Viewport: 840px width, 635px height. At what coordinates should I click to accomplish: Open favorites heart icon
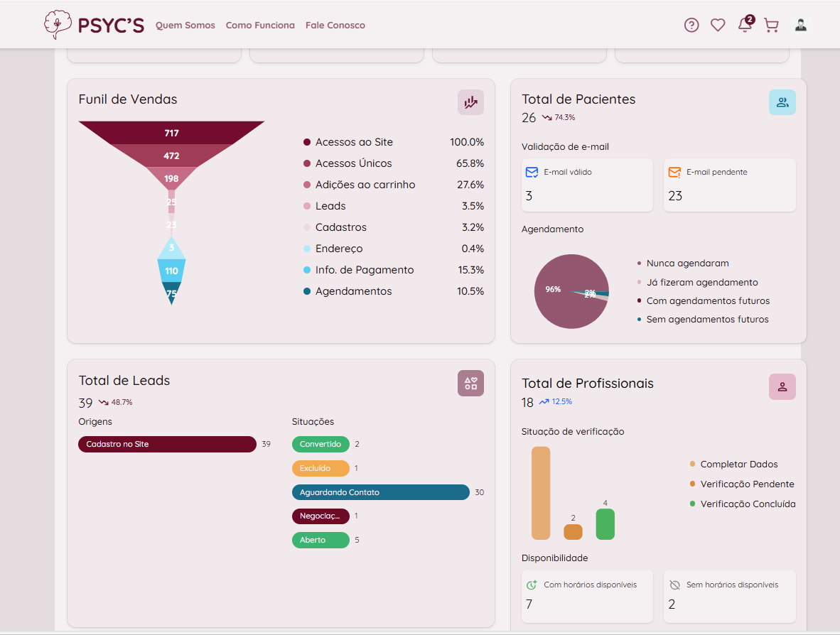[718, 25]
